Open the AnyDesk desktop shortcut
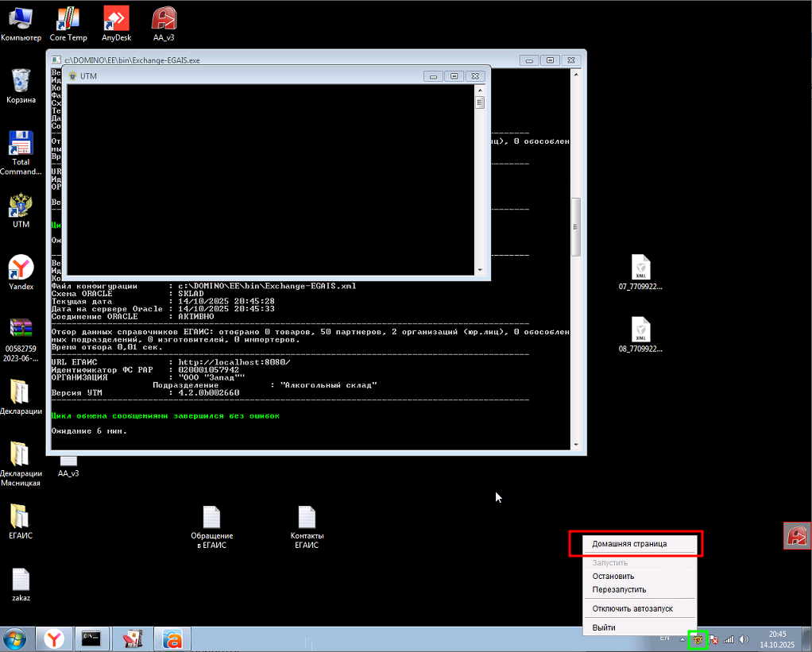This screenshot has width=812, height=652. click(x=117, y=19)
